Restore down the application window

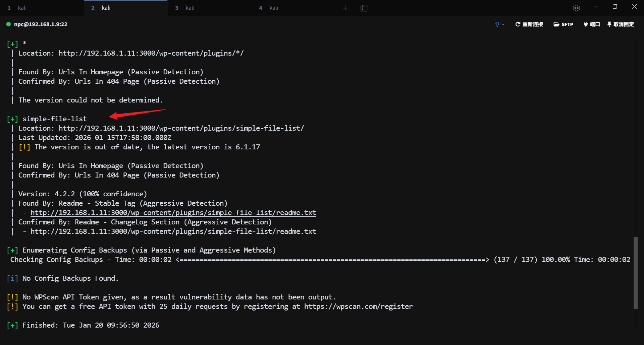tap(615, 7)
